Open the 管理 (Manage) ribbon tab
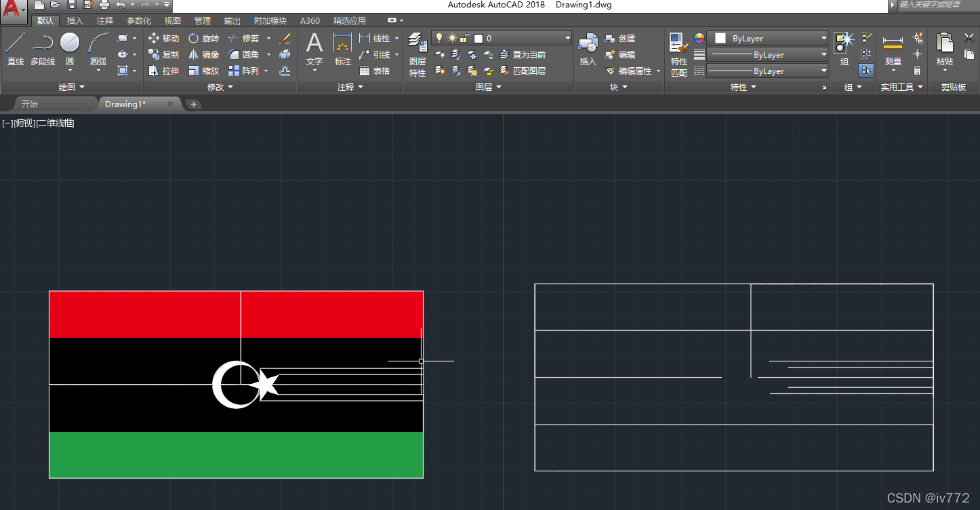 pyautogui.click(x=202, y=21)
